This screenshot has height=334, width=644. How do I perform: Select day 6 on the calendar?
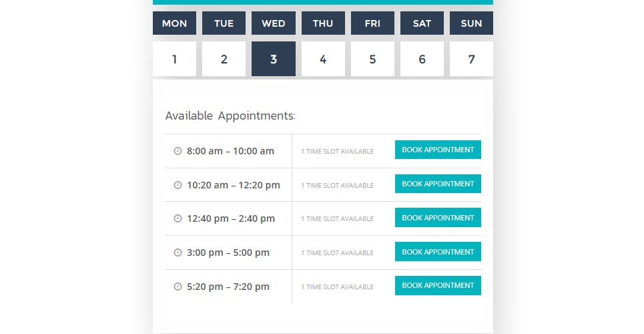pyautogui.click(x=422, y=59)
